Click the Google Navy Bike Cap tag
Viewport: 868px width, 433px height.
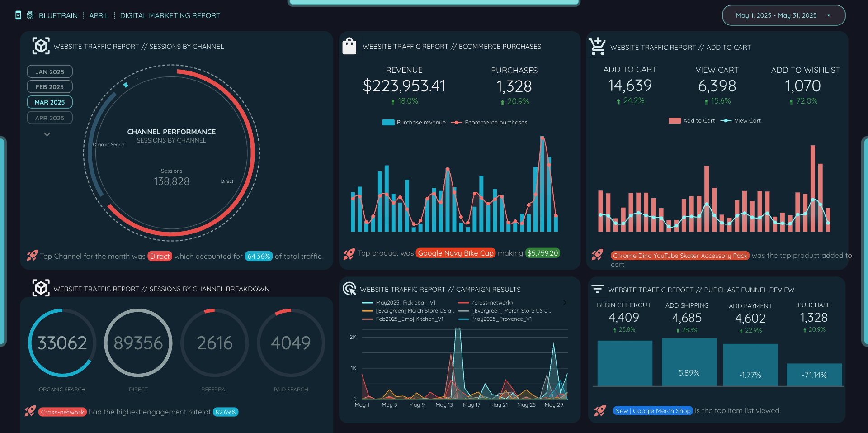[455, 253]
